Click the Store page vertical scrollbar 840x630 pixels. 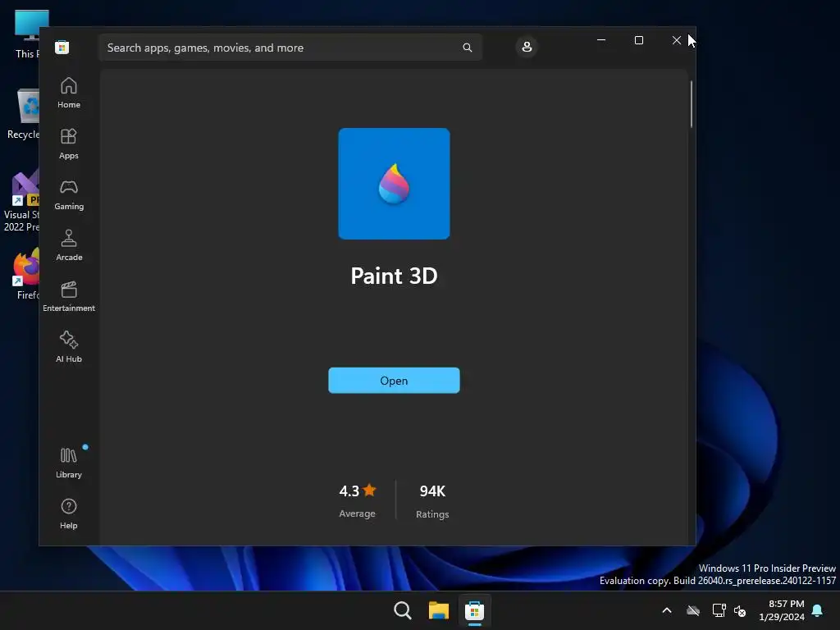click(x=691, y=104)
